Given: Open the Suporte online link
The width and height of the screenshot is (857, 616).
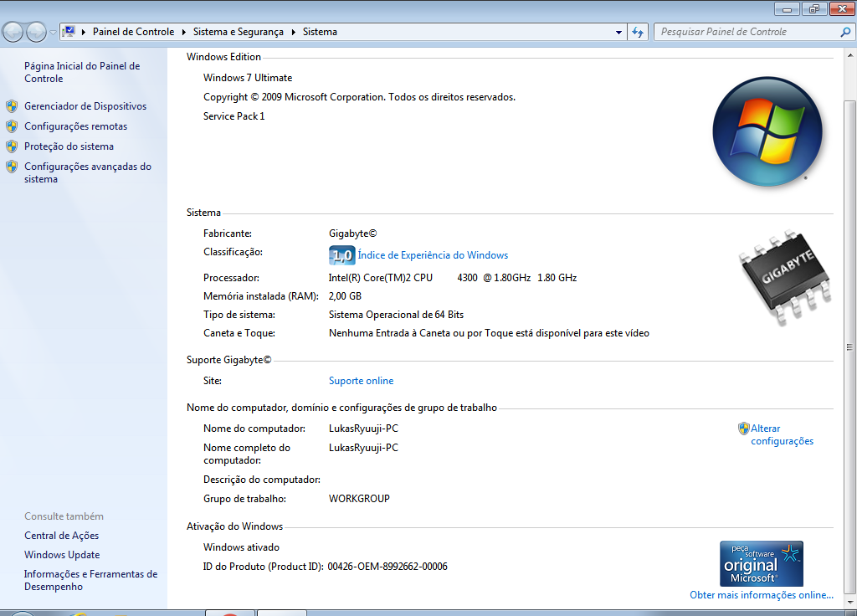Looking at the screenshot, I should click(x=361, y=381).
